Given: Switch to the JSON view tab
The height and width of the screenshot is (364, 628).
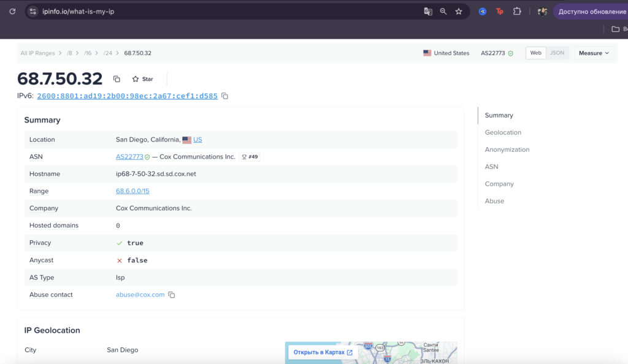Looking at the screenshot, I should coord(557,53).
